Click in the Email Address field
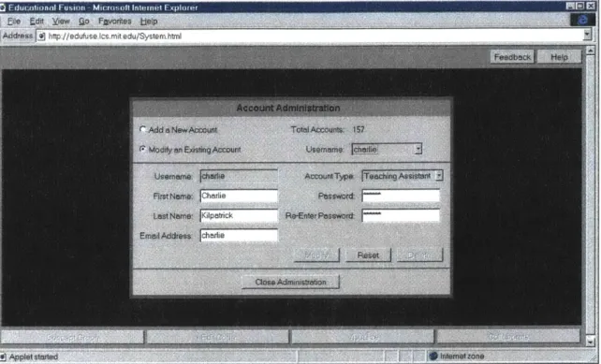 click(239, 235)
